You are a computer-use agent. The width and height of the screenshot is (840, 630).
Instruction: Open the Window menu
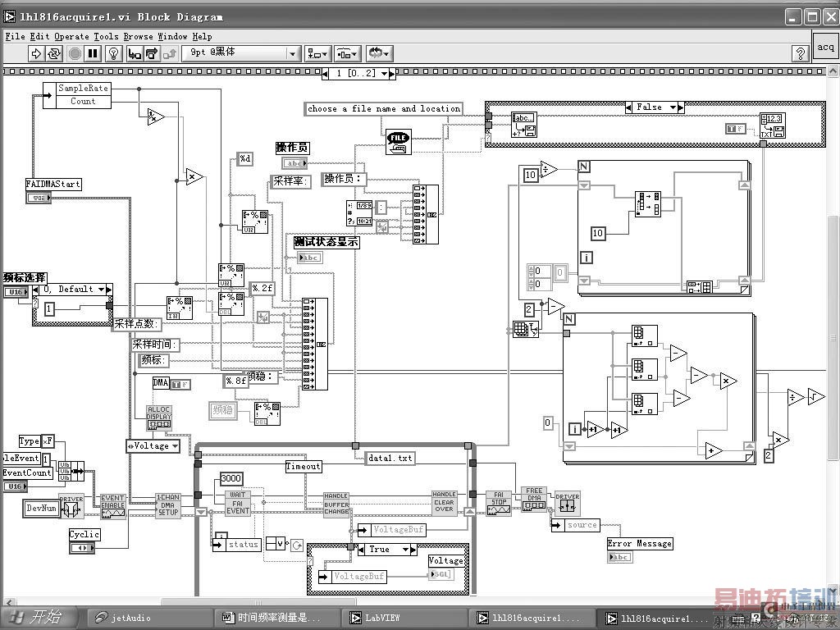(172, 36)
